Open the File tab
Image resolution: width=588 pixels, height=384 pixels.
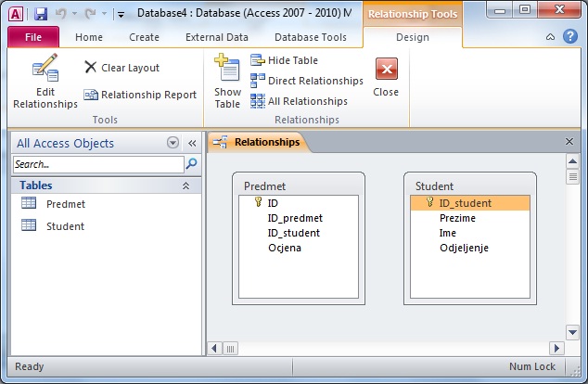click(33, 37)
